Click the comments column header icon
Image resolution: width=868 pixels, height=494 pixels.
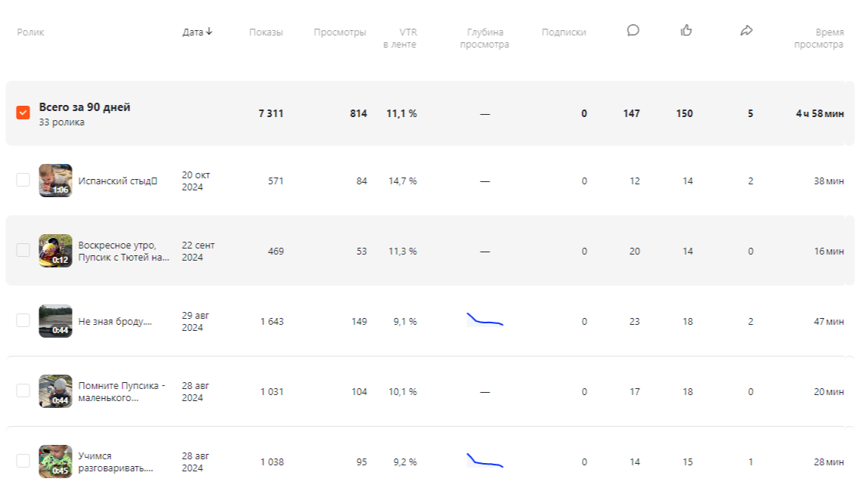pyautogui.click(x=633, y=31)
